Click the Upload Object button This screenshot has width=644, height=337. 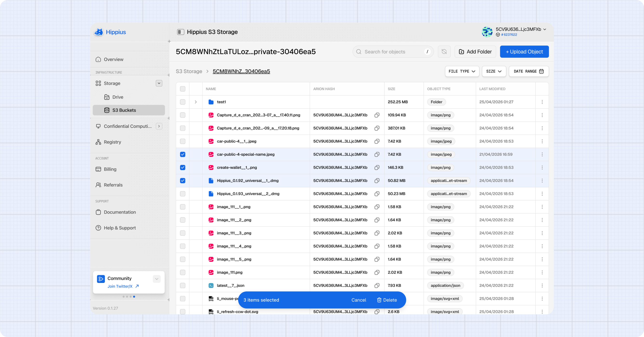(524, 52)
